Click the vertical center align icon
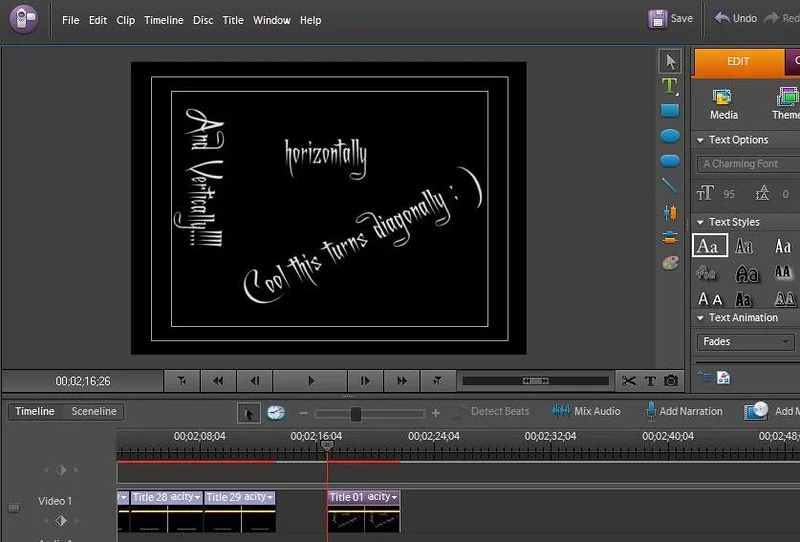 670,212
